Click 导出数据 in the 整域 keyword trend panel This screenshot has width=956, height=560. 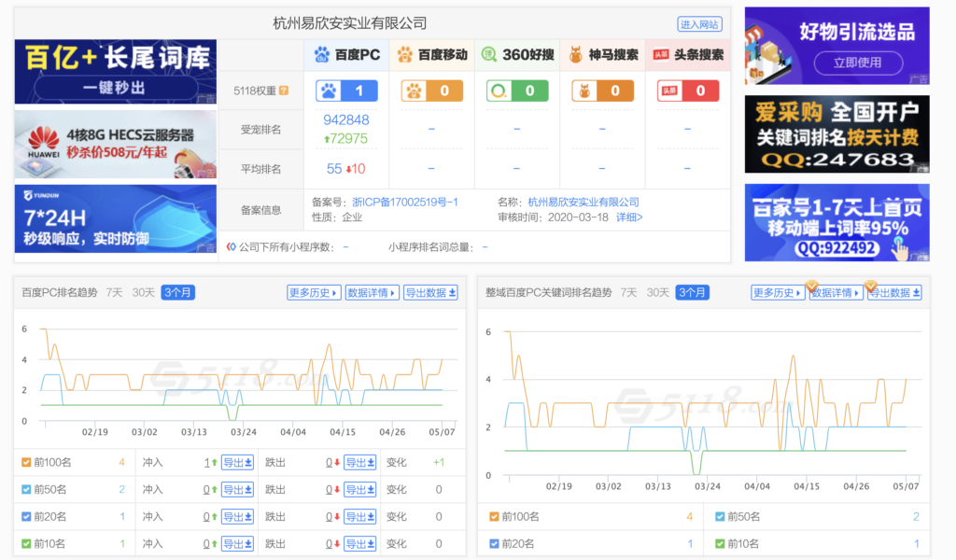894,293
